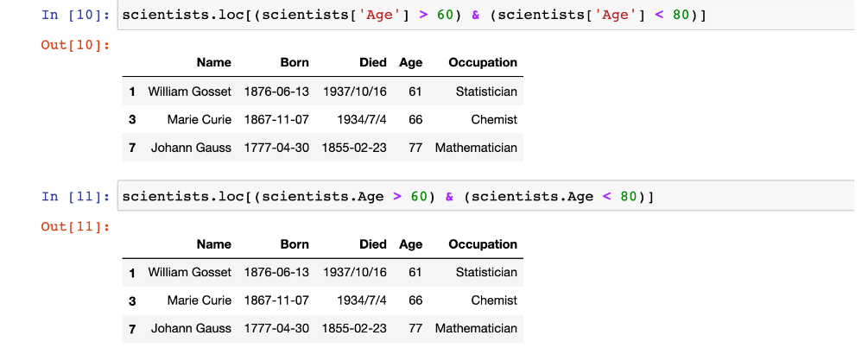Screen dimensions: 868x354
Task: Click Born column header in Out[10] table
Action: point(295,62)
